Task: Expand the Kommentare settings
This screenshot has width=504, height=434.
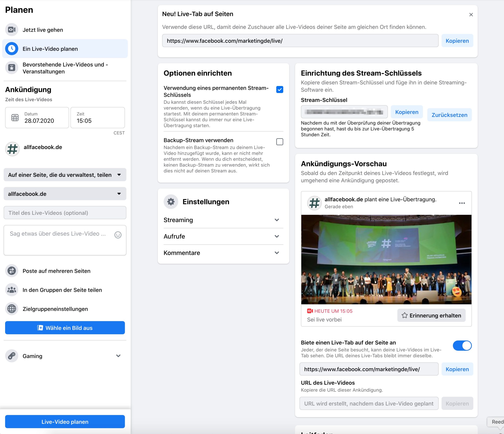Action: (x=223, y=253)
